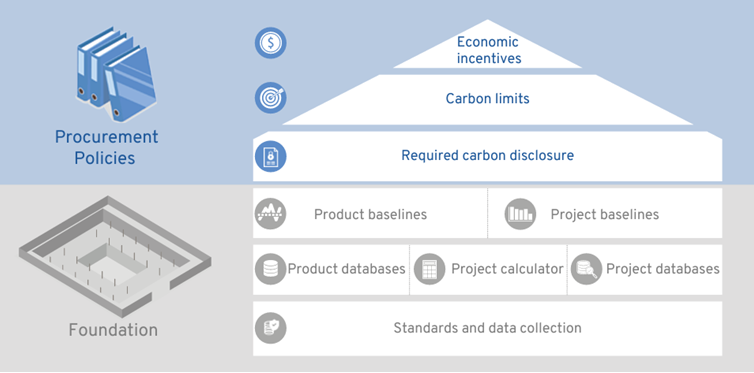Click the blue binders illustration
The width and height of the screenshot is (754, 373).
[x=115, y=73]
